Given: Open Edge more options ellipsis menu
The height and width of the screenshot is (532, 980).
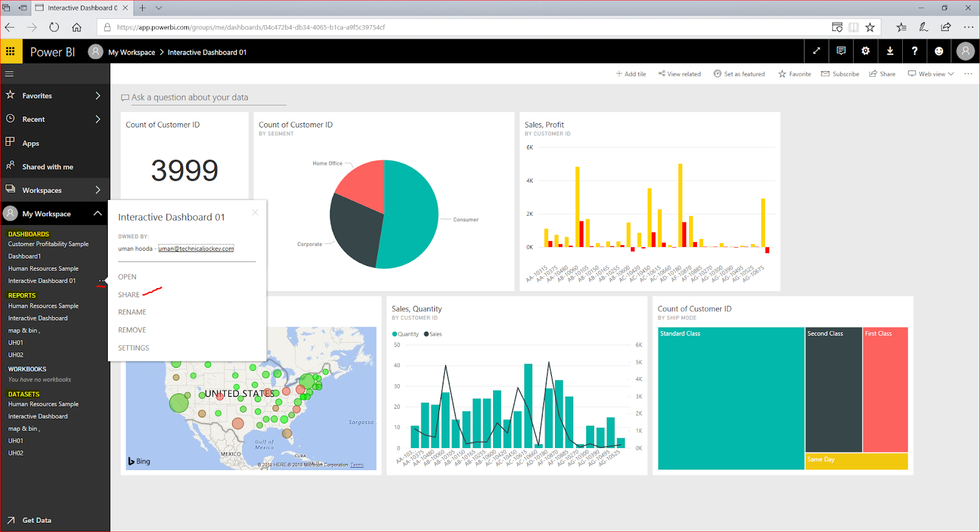Looking at the screenshot, I should coord(968,27).
